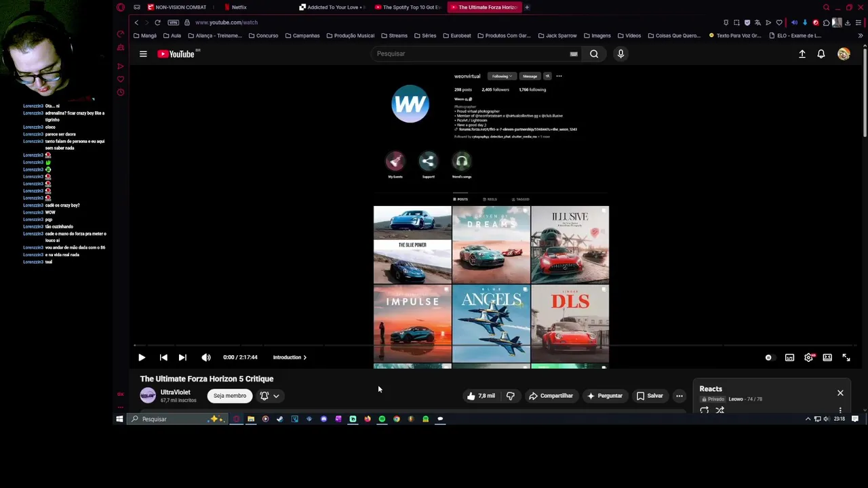Open on-screen keyboard icon in search box
This screenshot has height=488, width=868.
[574, 54]
